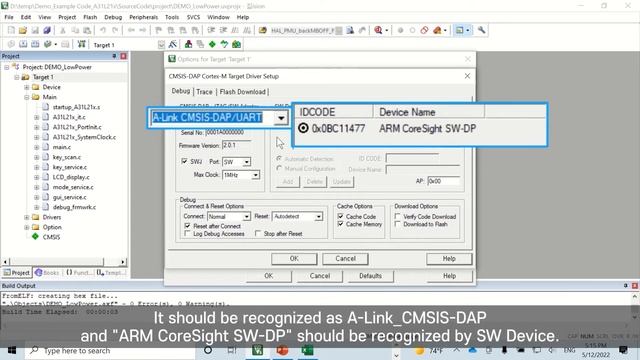
Task: Click the Download to flash LOAD icon
Action: pos(82,44)
